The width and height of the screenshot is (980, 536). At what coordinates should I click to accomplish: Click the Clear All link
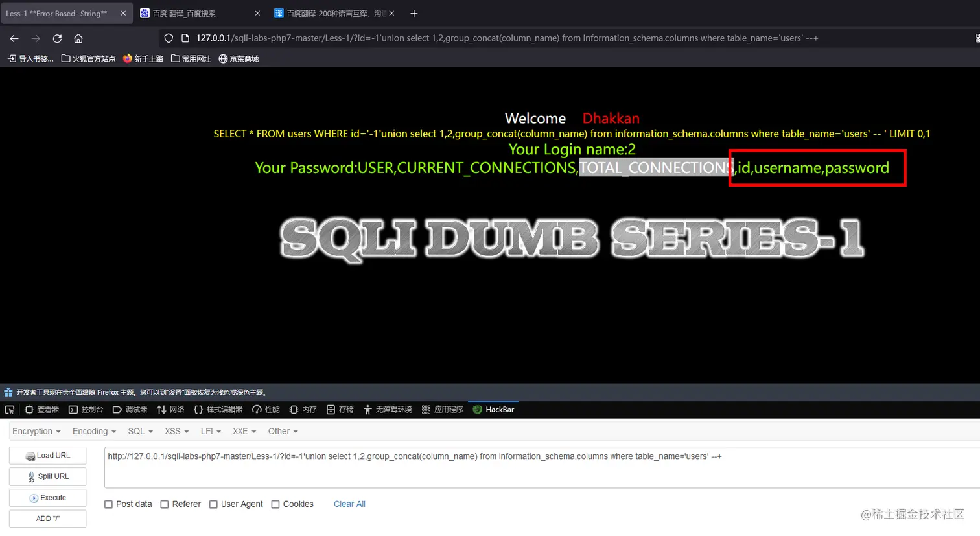pyautogui.click(x=349, y=504)
